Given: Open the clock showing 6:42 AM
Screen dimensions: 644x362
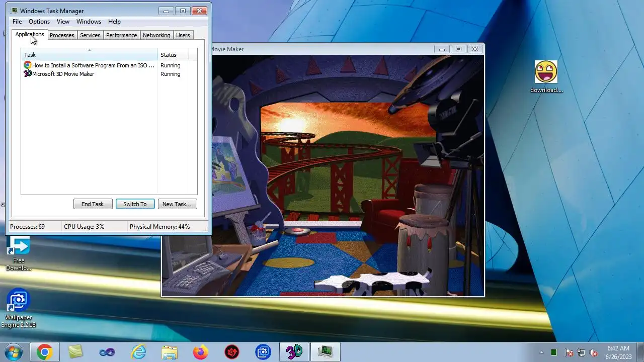Looking at the screenshot, I should point(618,352).
